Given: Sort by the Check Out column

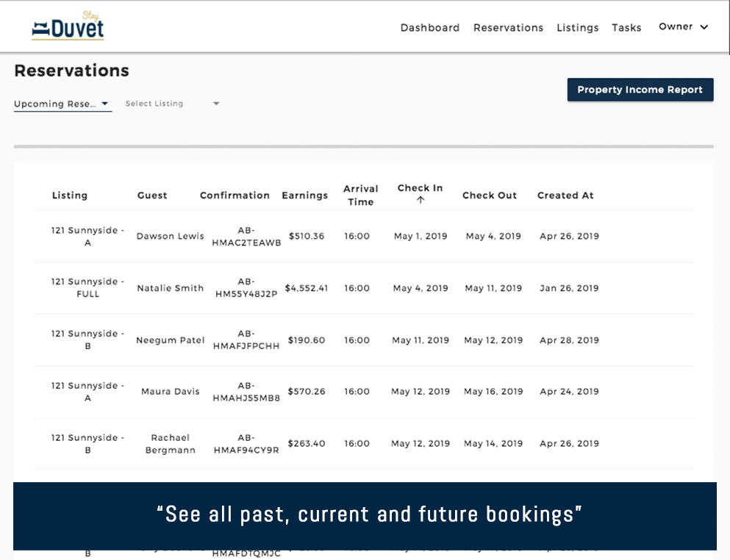Looking at the screenshot, I should (x=489, y=195).
